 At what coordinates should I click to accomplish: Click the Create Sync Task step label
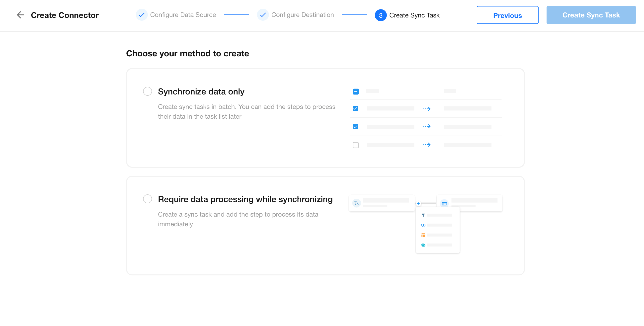414,15
